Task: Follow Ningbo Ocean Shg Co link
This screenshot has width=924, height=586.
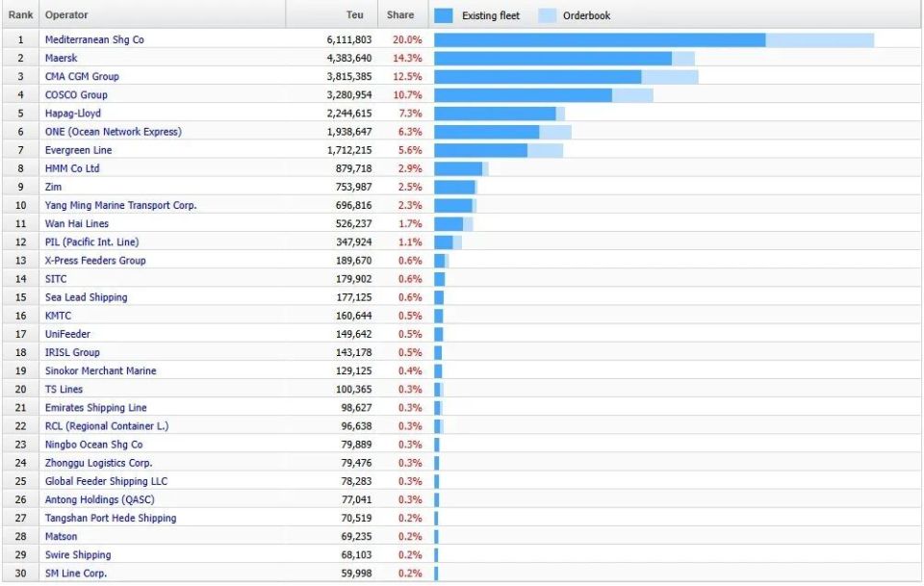Action: click(93, 445)
